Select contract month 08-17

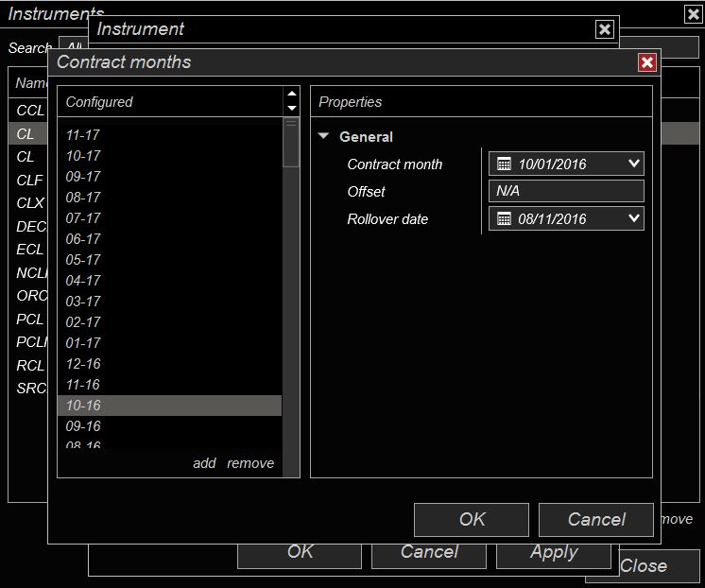click(x=169, y=197)
